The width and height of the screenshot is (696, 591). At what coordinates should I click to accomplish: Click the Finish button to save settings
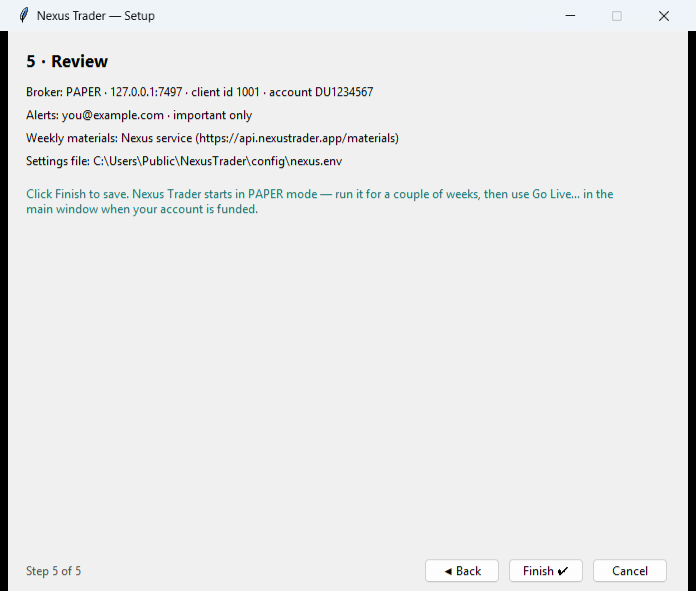546,571
